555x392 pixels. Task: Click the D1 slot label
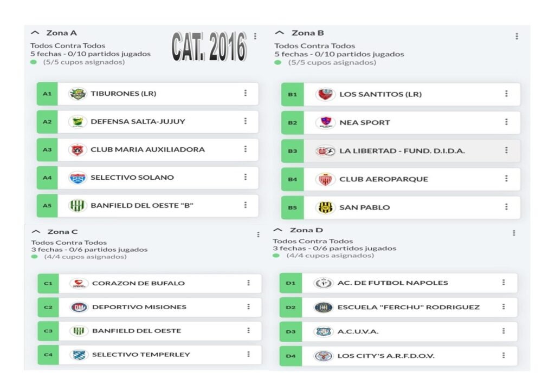pos(291,283)
